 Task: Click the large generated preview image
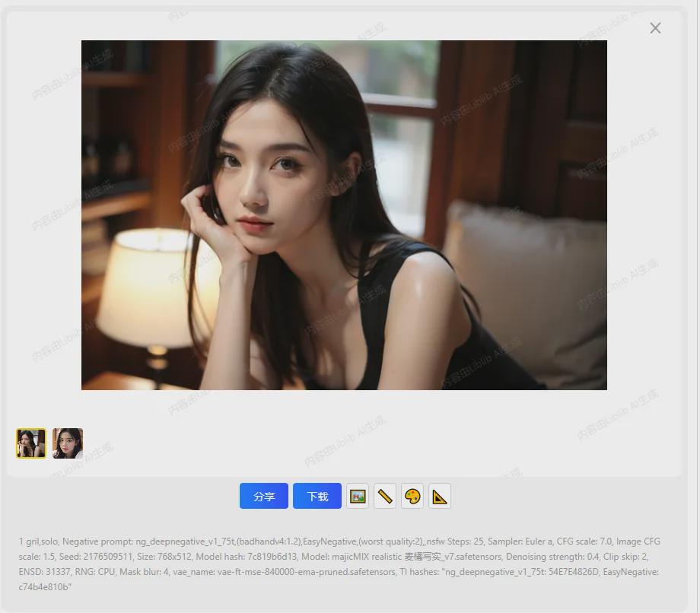pos(344,214)
